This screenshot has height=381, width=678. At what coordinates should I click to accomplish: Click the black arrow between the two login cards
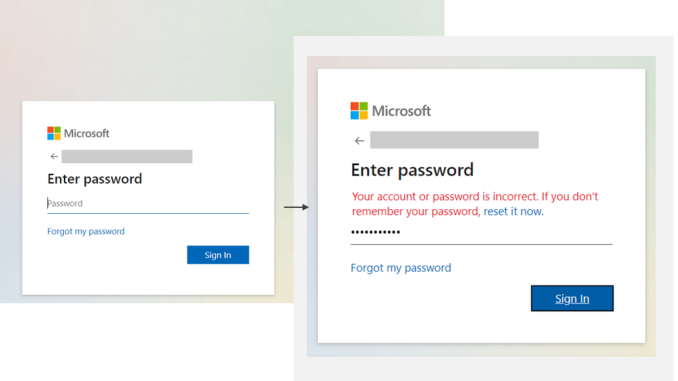296,207
